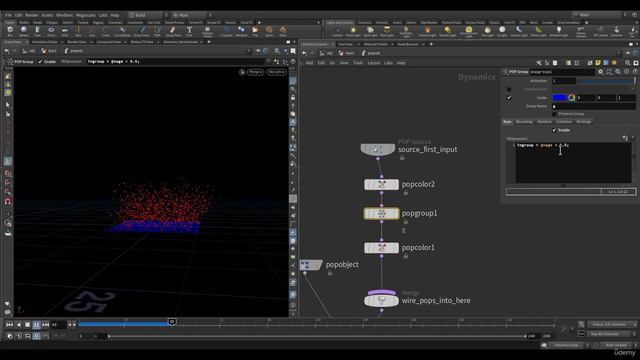Image resolution: width=640 pixels, height=360 pixels.
Task: Click the parameter pane info icon
Action: 627,72
